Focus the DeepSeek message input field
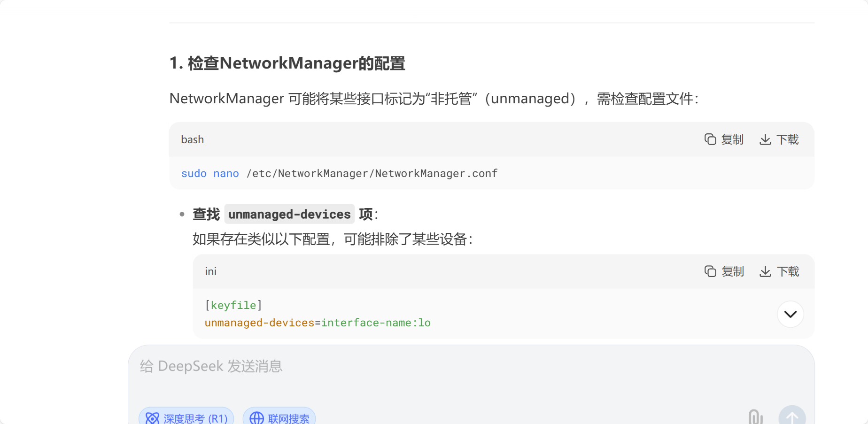 (x=471, y=366)
